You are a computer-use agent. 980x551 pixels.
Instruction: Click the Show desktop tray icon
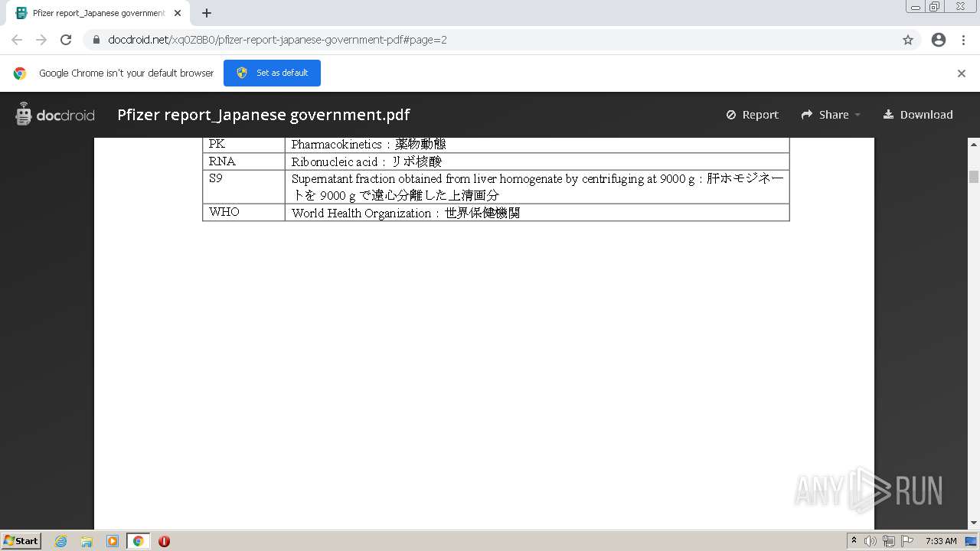pos(971,541)
